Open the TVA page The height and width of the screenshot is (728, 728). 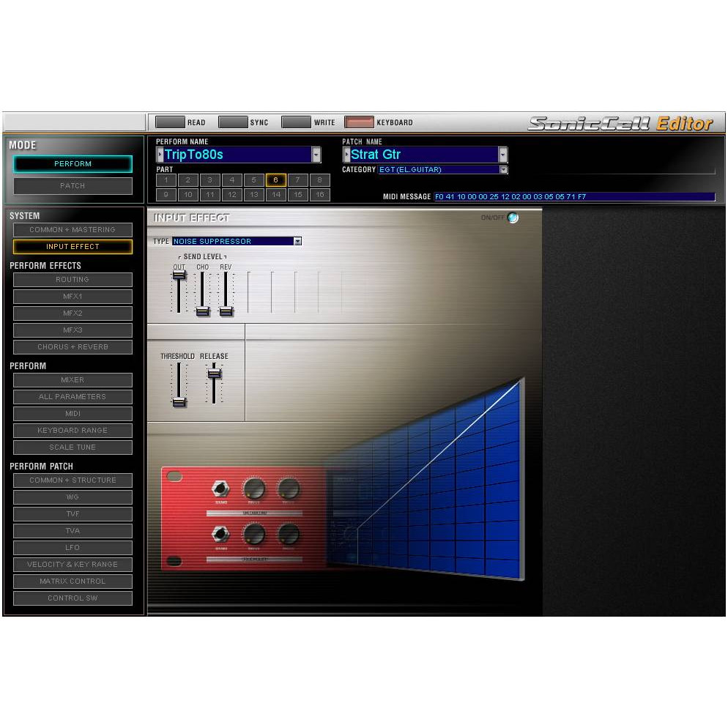[73, 531]
